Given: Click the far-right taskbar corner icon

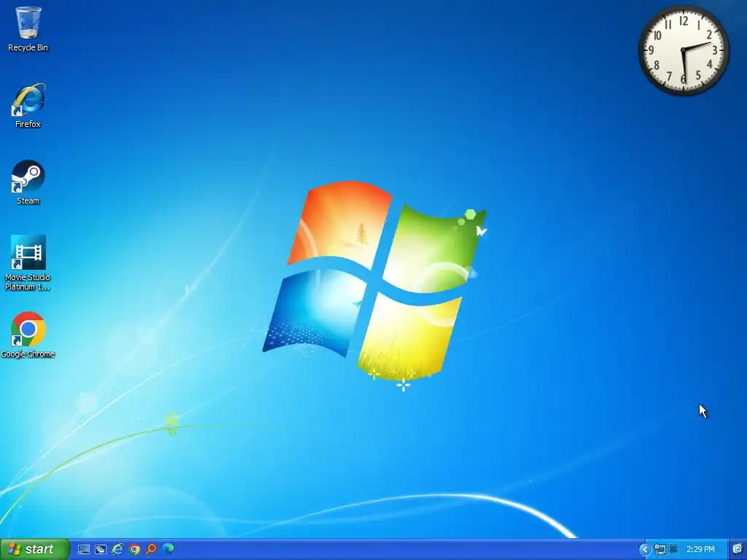Looking at the screenshot, I should pos(738,550).
